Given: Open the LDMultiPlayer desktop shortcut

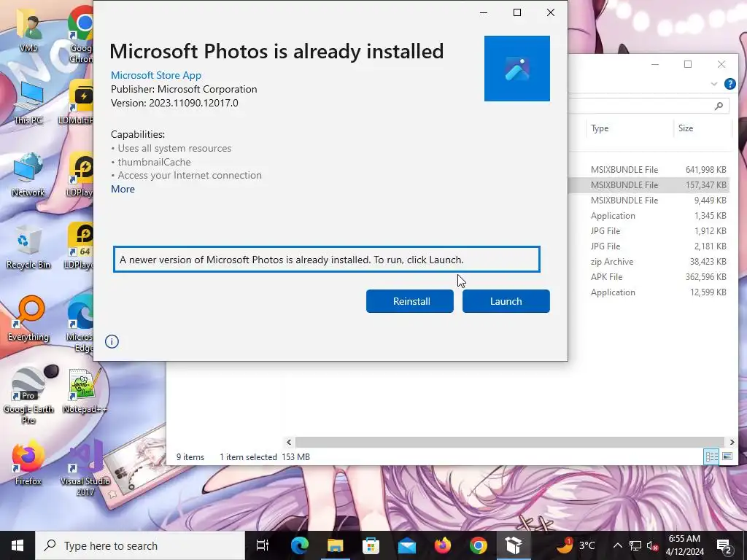Looking at the screenshot, I should point(76,102).
